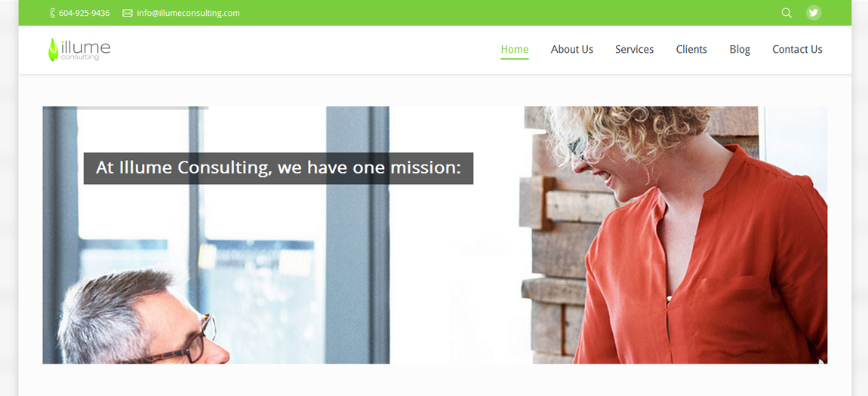Navigate to the Clients page
Image resolution: width=868 pixels, height=396 pixels.
tap(691, 49)
